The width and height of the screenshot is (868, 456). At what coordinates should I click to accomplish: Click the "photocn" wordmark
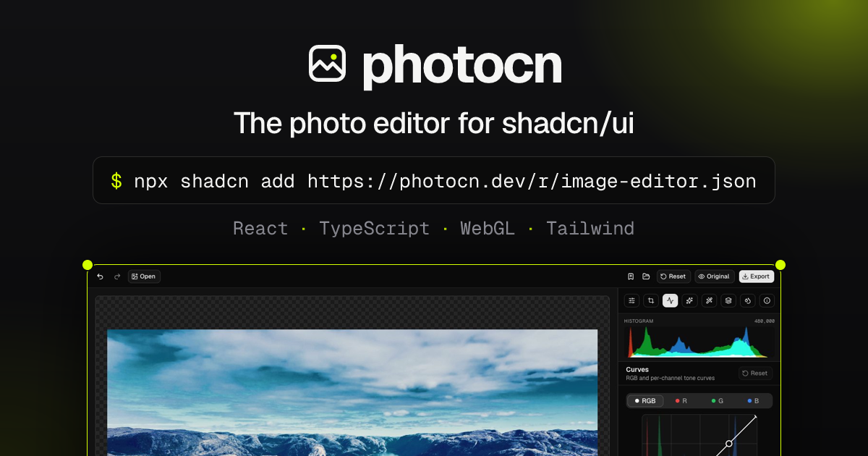(462, 65)
